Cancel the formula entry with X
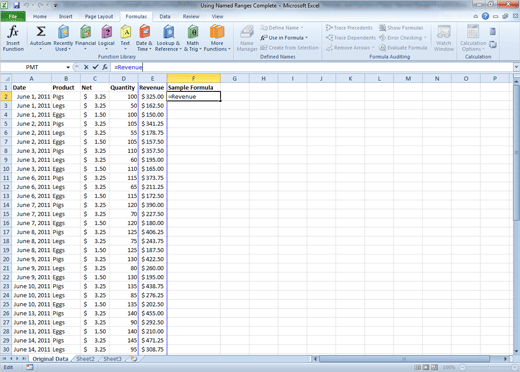This screenshot has height=372, width=520. point(86,67)
